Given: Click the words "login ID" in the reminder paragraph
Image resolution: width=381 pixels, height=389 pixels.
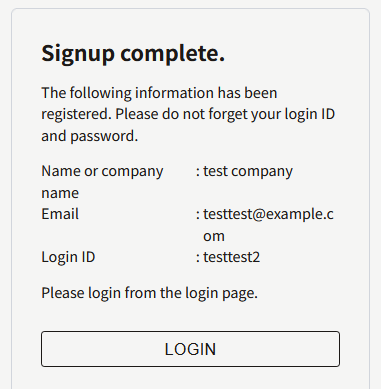Looking at the screenshot, I should click(310, 114).
